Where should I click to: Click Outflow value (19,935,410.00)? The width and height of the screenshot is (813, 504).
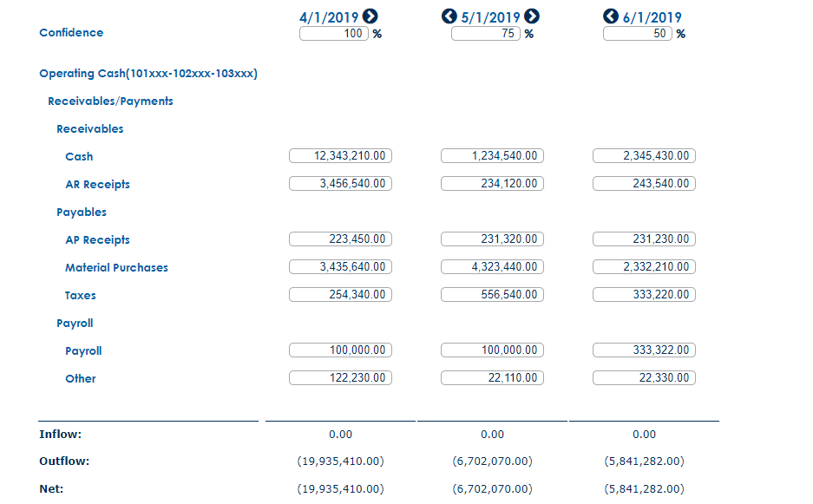pyautogui.click(x=341, y=461)
